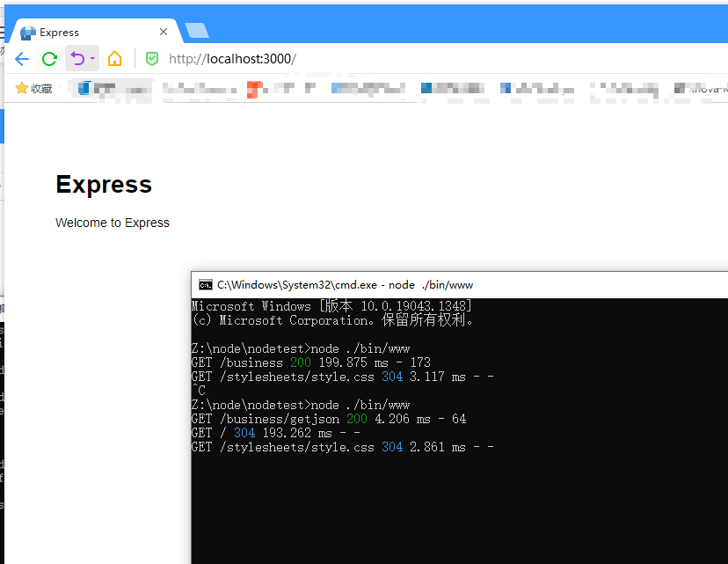The height and width of the screenshot is (564, 728).
Task: Reload the page with green refresh icon
Action: coord(49,59)
